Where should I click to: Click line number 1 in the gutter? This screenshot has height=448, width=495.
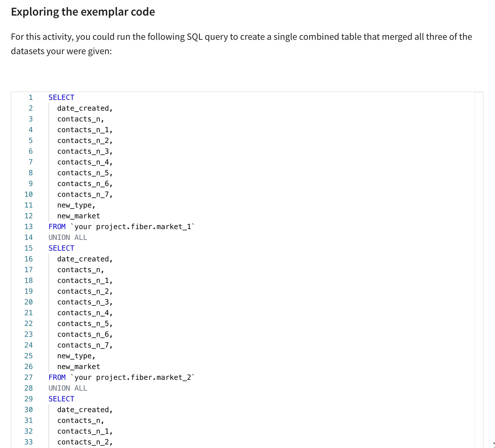[x=31, y=97]
